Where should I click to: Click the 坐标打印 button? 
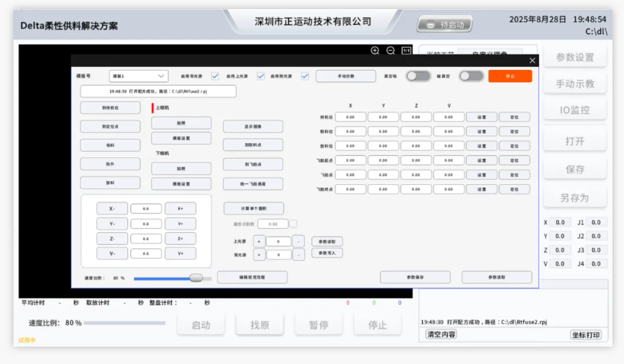click(586, 334)
